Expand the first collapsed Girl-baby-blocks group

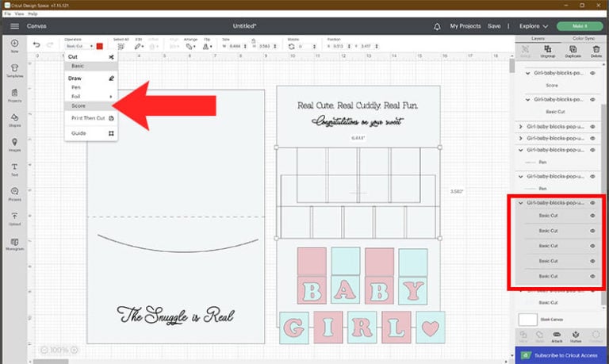coord(521,127)
